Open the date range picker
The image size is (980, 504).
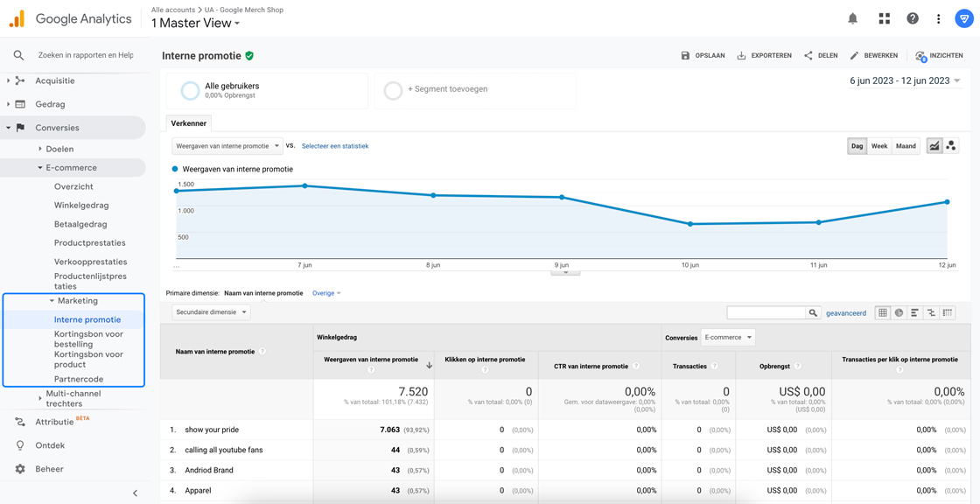coord(905,80)
